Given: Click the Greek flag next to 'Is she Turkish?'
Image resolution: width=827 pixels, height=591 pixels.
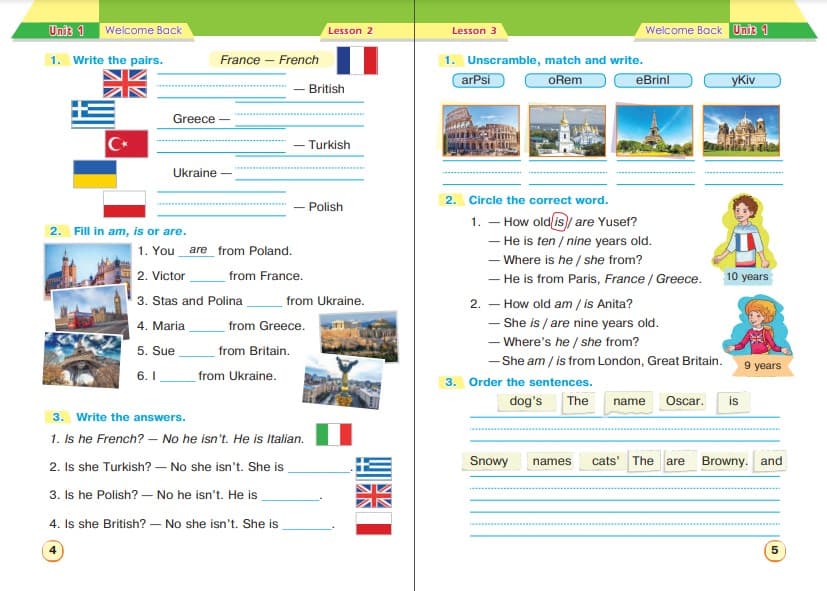Looking at the screenshot, I should [x=373, y=467].
